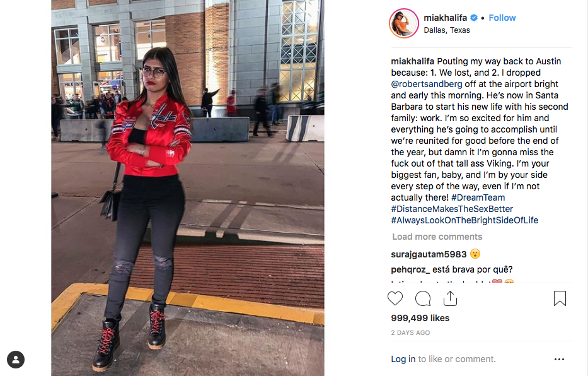Viewport: 588px width, 376px height.
Task: Open the Dallas, Texas location link
Action: (447, 30)
